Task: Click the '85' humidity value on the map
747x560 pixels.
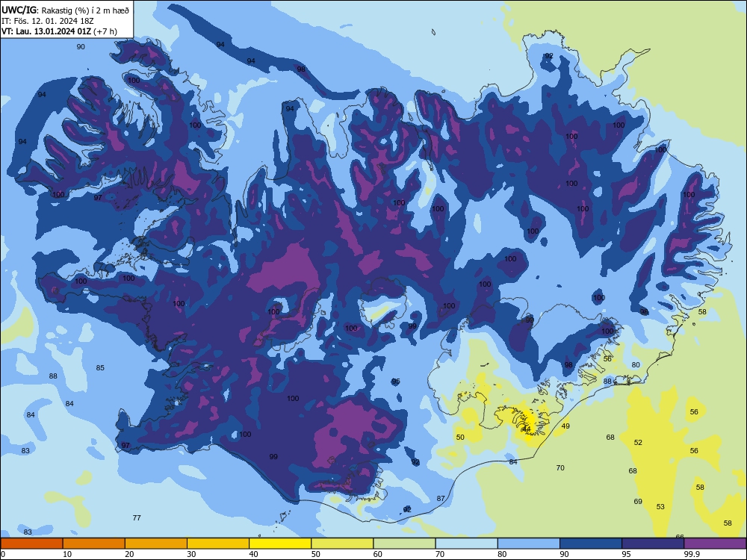Action: click(x=100, y=367)
